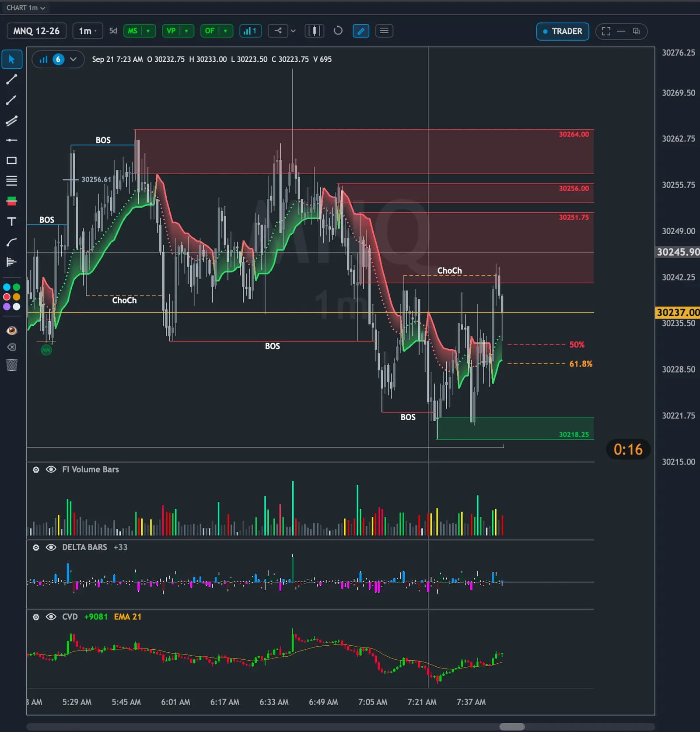Select the volume profile drawing tool
Image resolution: width=700 pixels, height=732 pixels.
pyautogui.click(x=12, y=262)
